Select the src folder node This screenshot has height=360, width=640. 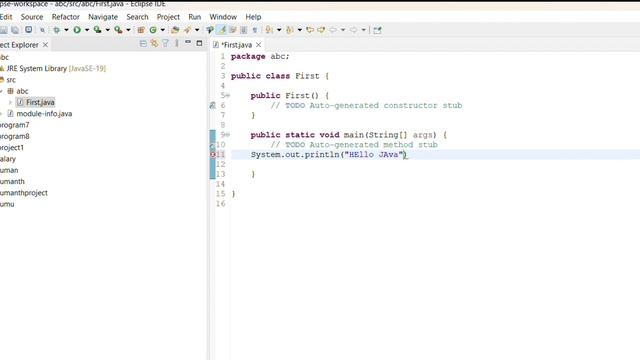tap(11, 80)
